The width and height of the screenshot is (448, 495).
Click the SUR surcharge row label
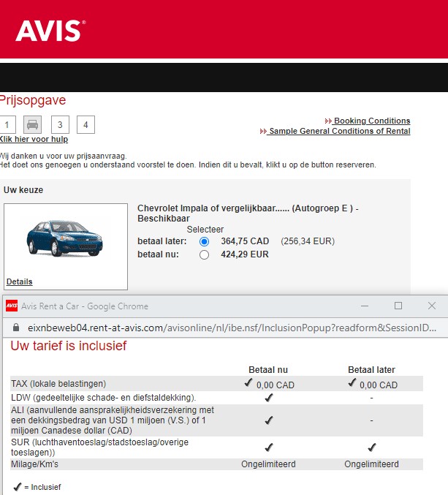(x=99, y=447)
